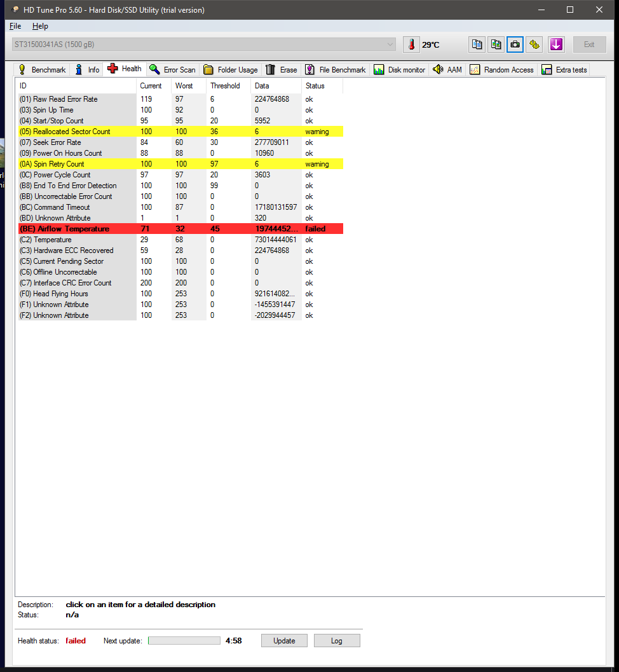Screen dimensions: 619x672
Task: Select the Offline Uncorrectable row
Action: (180, 272)
